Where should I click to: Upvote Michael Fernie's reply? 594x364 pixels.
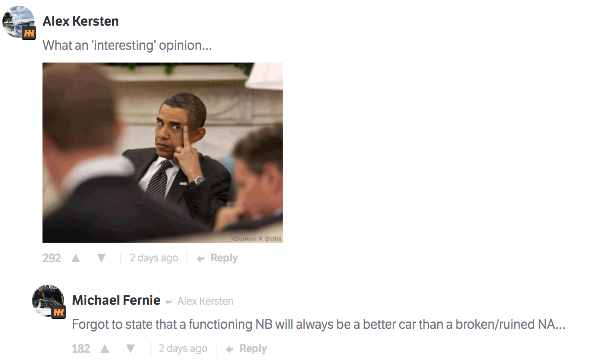tap(105, 349)
